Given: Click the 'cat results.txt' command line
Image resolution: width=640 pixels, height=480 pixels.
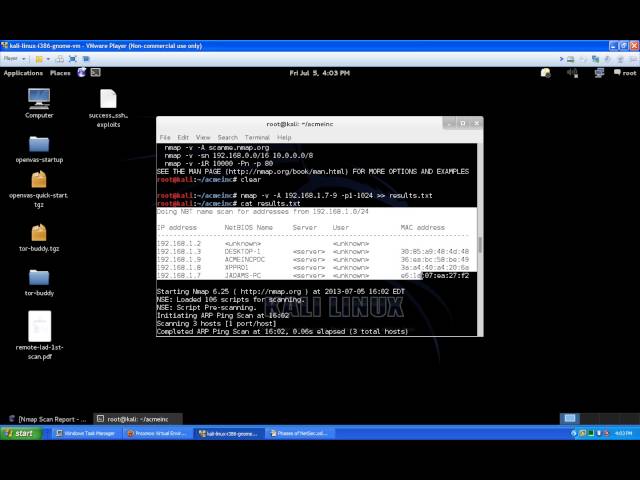Looking at the screenshot, I should point(229,203).
